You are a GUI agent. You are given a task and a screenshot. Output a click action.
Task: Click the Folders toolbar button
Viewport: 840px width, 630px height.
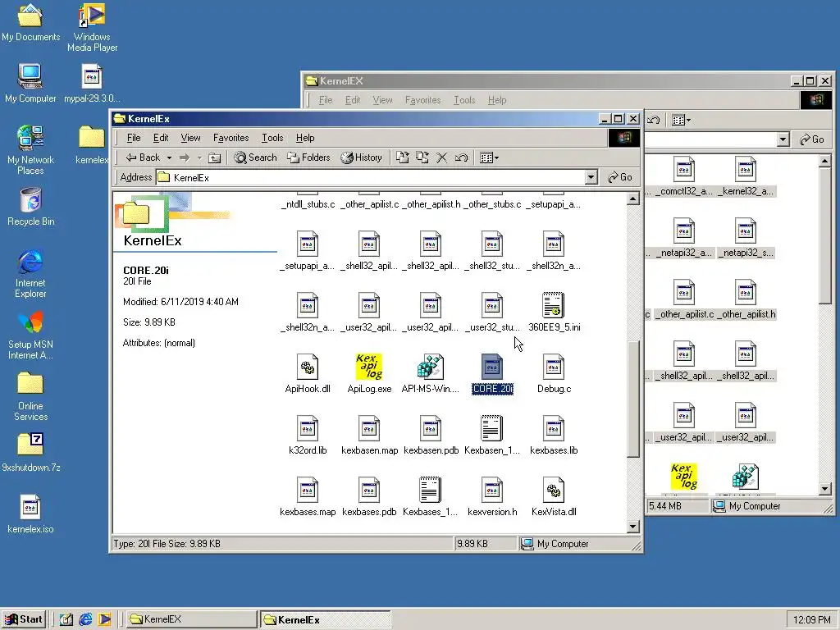[x=308, y=157]
